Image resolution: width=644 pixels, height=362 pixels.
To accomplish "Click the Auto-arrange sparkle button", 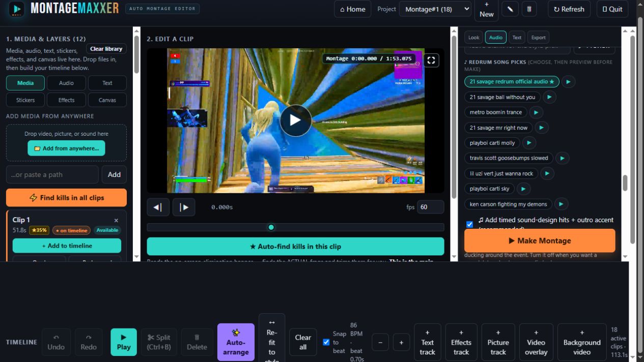I will tap(236, 342).
